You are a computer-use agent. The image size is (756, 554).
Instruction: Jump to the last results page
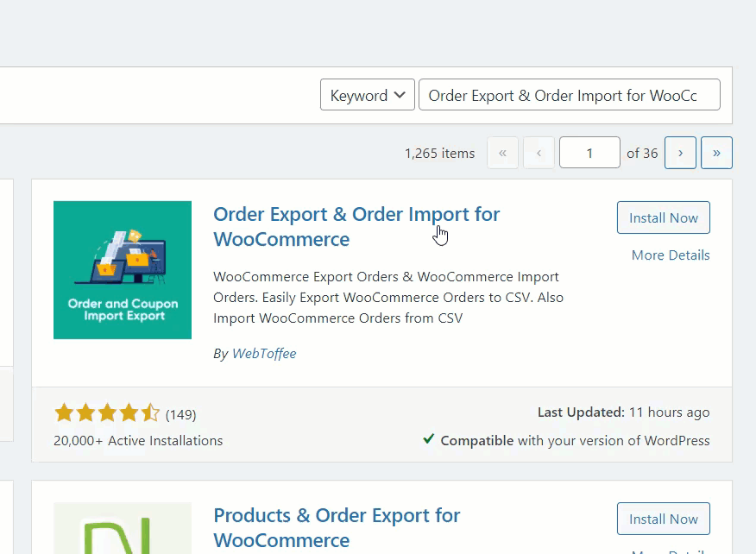[716, 153]
